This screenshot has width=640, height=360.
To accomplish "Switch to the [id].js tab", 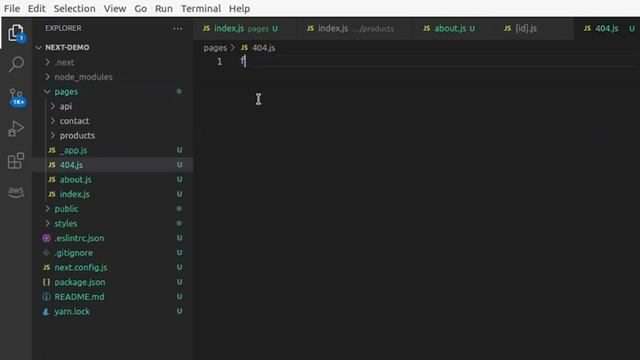I will pyautogui.click(x=533, y=29).
